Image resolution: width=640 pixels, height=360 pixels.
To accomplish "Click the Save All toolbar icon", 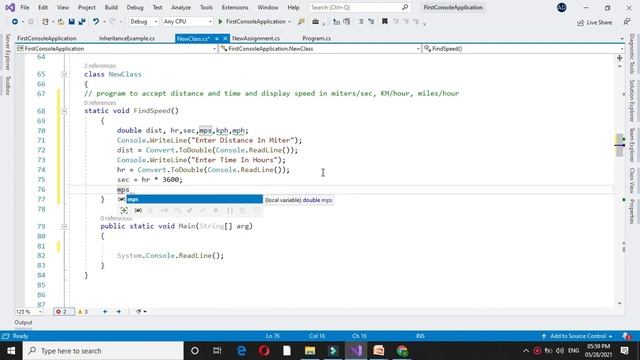I will tap(82, 22).
